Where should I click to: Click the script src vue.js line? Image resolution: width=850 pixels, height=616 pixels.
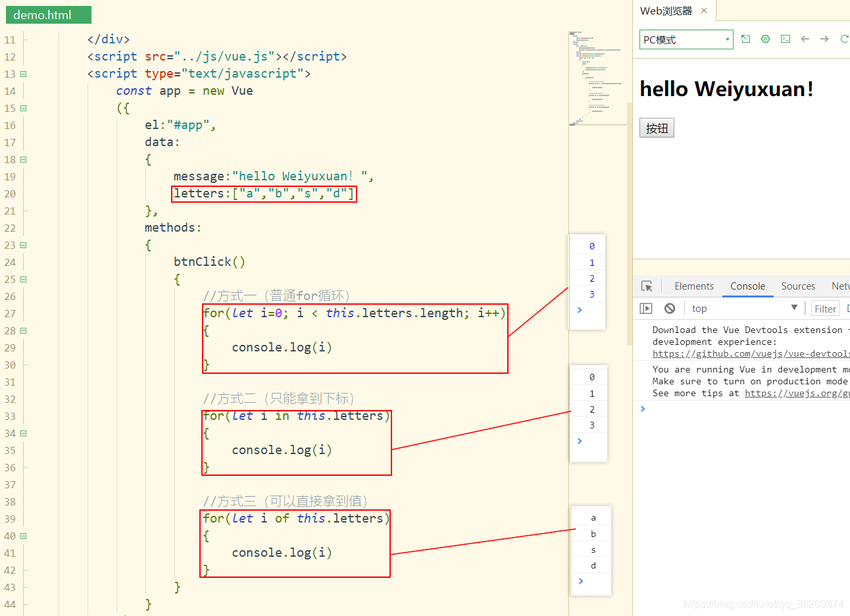pos(217,57)
